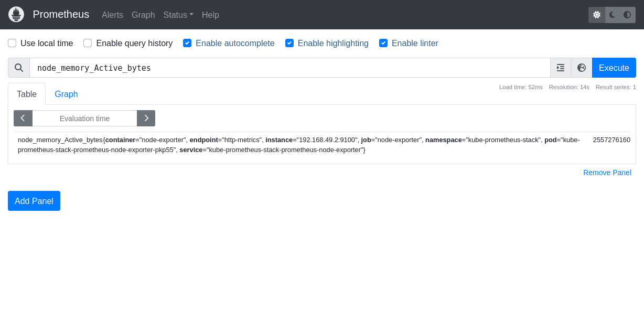The image size is (644, 311).
Task: Click the Add Panel button
Action: tap(34, 201)
